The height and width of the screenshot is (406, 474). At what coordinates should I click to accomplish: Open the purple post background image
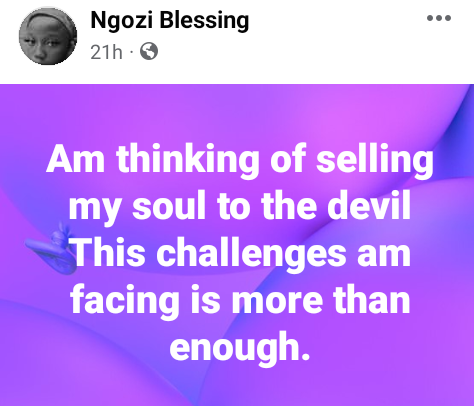(x=237, y=245)
